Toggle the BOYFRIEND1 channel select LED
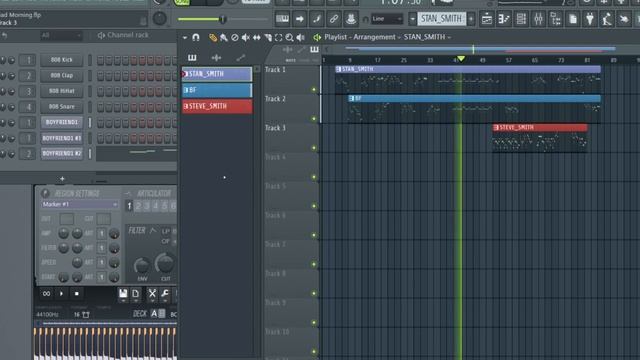The height and width of the screenshot is (360, 640). pyautogui.click(x=90, y=122)
